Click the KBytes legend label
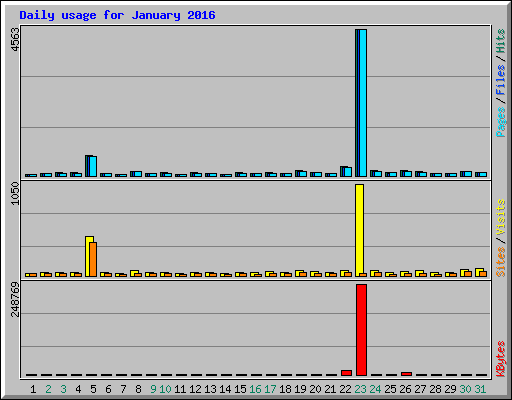Image resolution: width=512 pixels, height=400 pixels. 501,359
